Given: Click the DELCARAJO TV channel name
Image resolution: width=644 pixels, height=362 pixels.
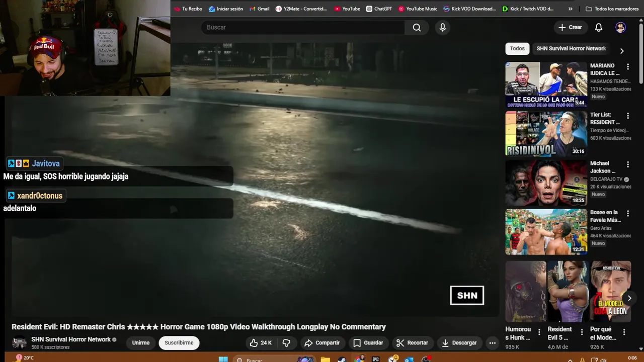Looking at the screenshot, I should coord(606,179).
